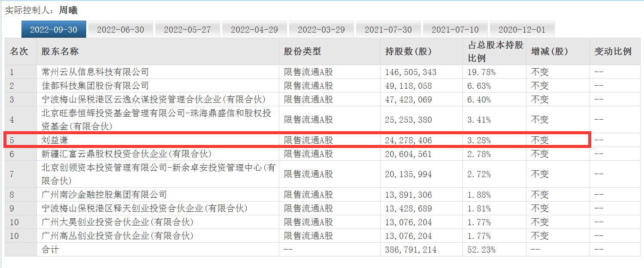Click 限售流通A股 in the 刘益谦 row
644x268 pixels.
point(308,140)
